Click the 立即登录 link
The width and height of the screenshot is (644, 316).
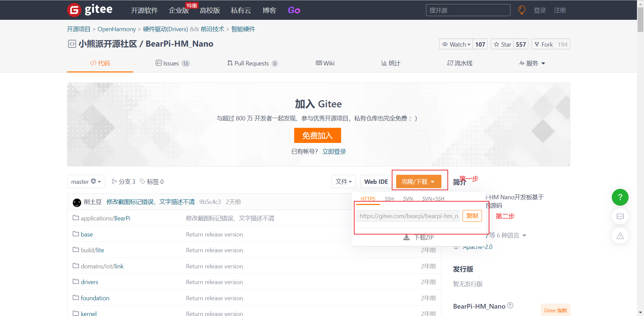[334, 152]
